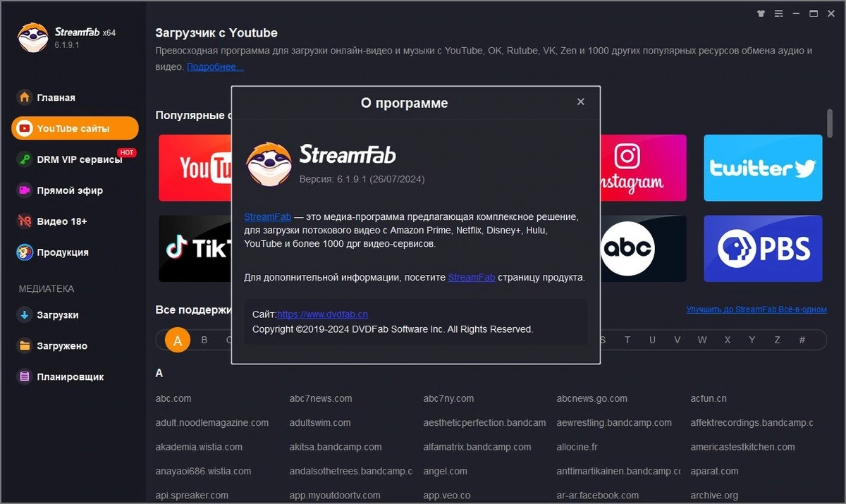Click the download arrow icon for Загрузки
The height and width of the screenshot is (504, 846).
tap(25, 315)
